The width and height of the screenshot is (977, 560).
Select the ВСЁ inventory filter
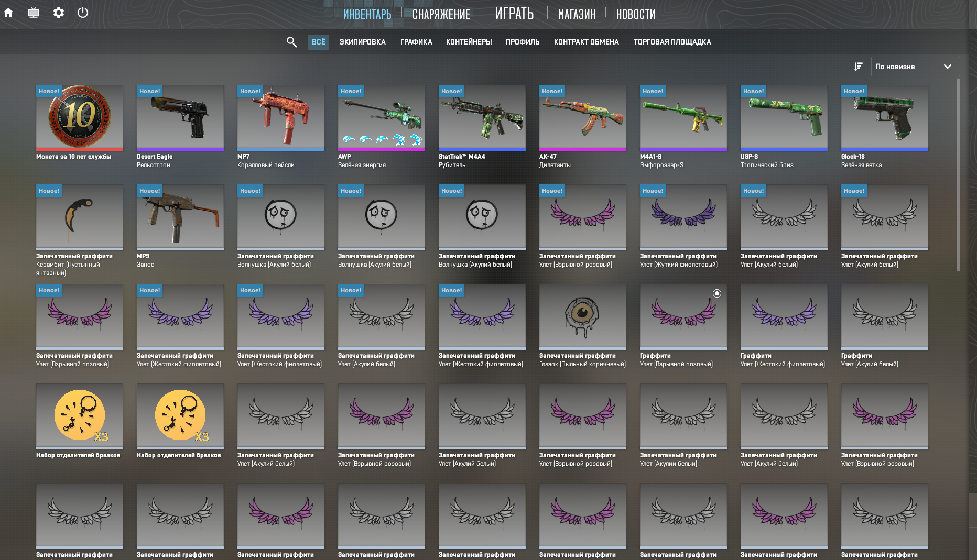click(318, 42)
